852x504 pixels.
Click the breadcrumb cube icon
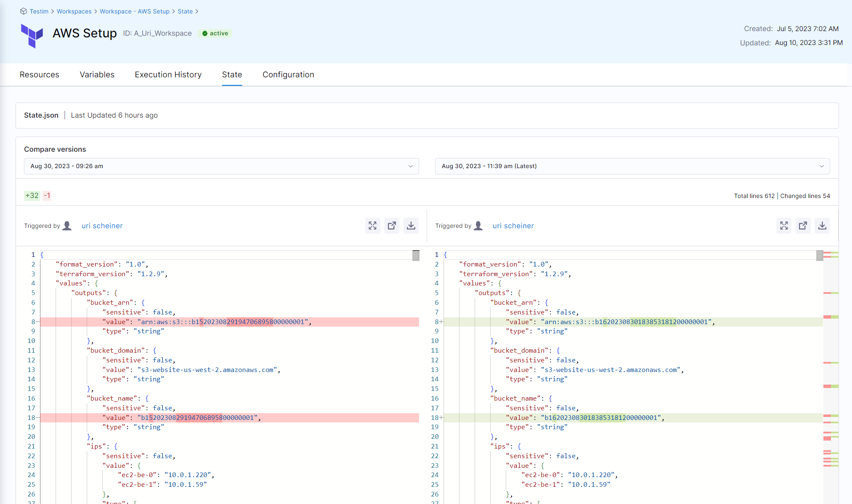point(24,11)
